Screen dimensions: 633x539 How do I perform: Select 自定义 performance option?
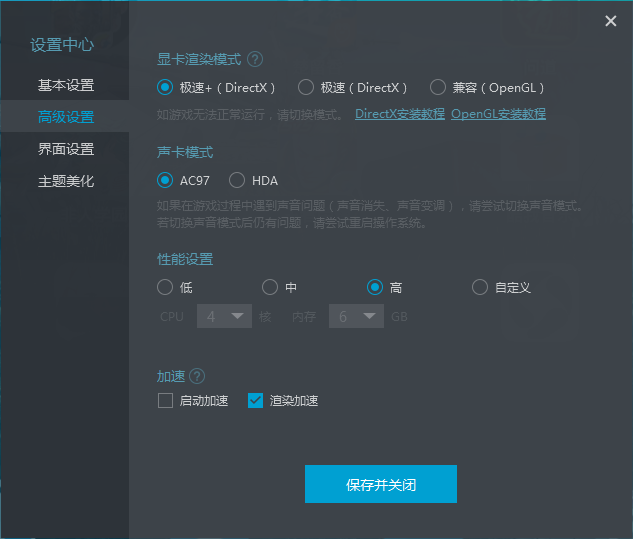coord(480,287)
